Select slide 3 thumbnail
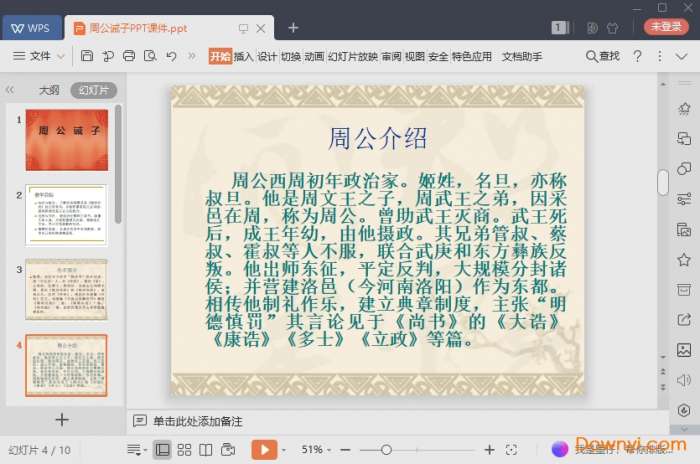 67,289
